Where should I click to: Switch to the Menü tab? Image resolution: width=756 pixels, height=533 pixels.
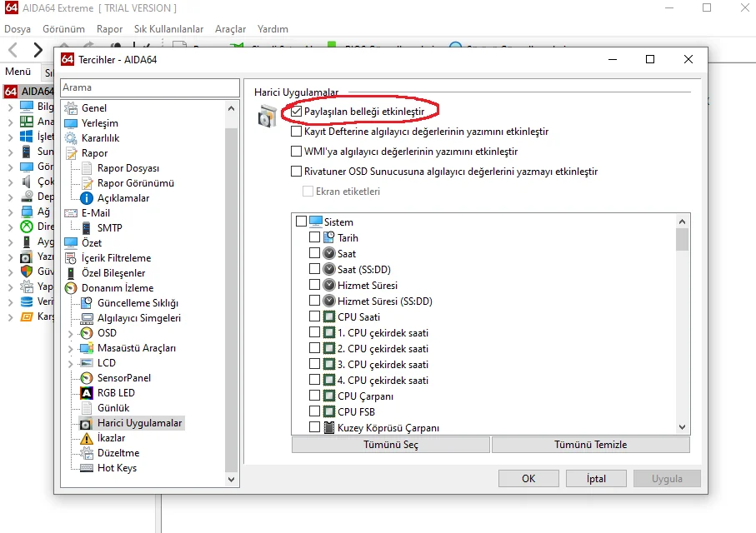[x=18, y=72]
